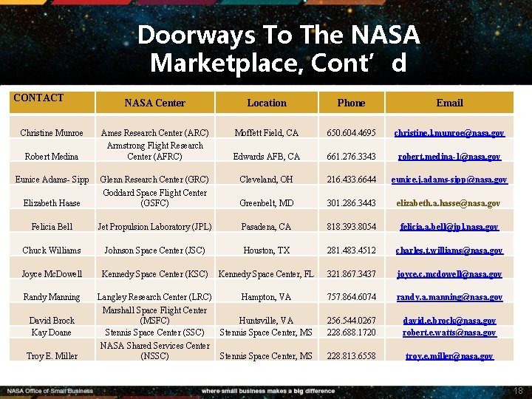
Task: Open felicia.a.bell@jpl.nasa.gov email link
Action: 449,227
